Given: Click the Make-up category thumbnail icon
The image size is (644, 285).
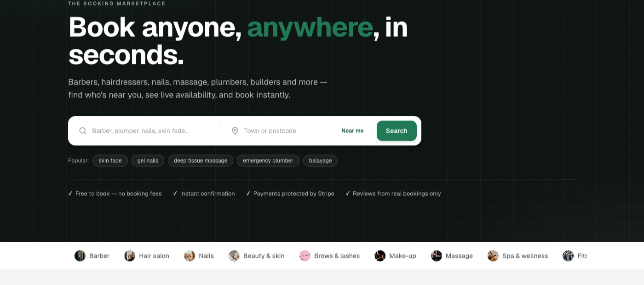Looking at the screenshot, I should click(x=380, y=256).
